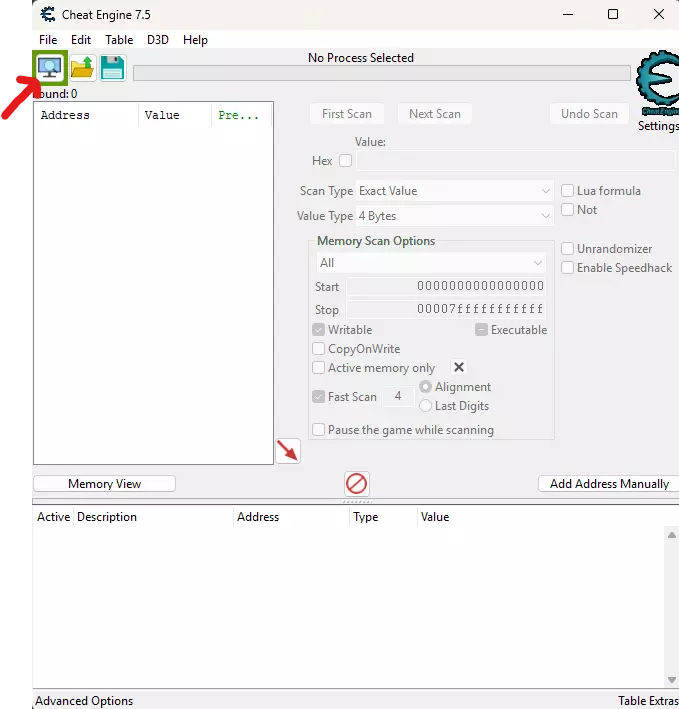Screen dimensions: 679x709
Task: Click the Cheat Engine logo for Settings
Action: (x=658, y=84)
